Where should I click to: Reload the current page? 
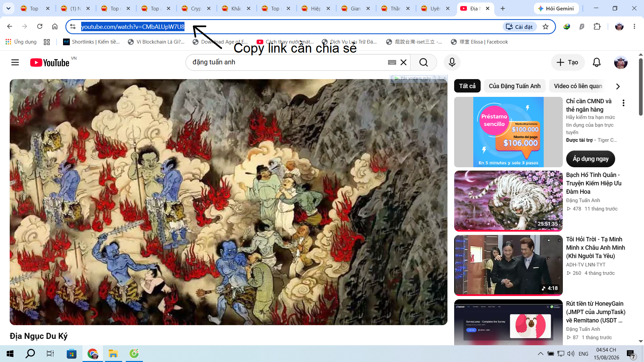(x=40, y=26)
